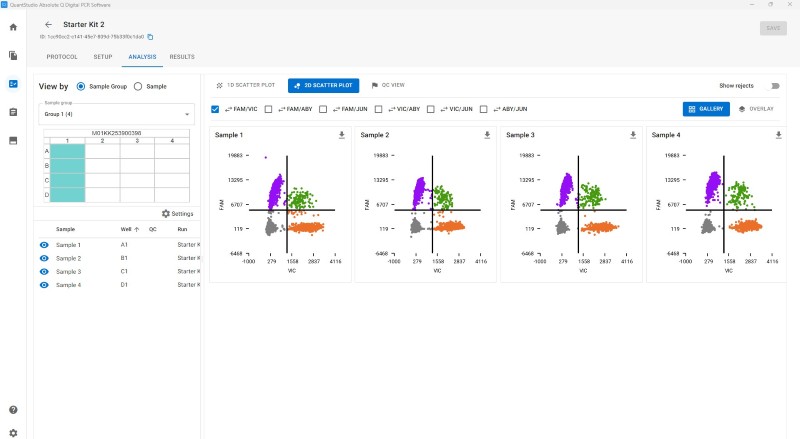Copy the run ID with copy icon
The width and height of the screenshot is (800, 439).
150,37
